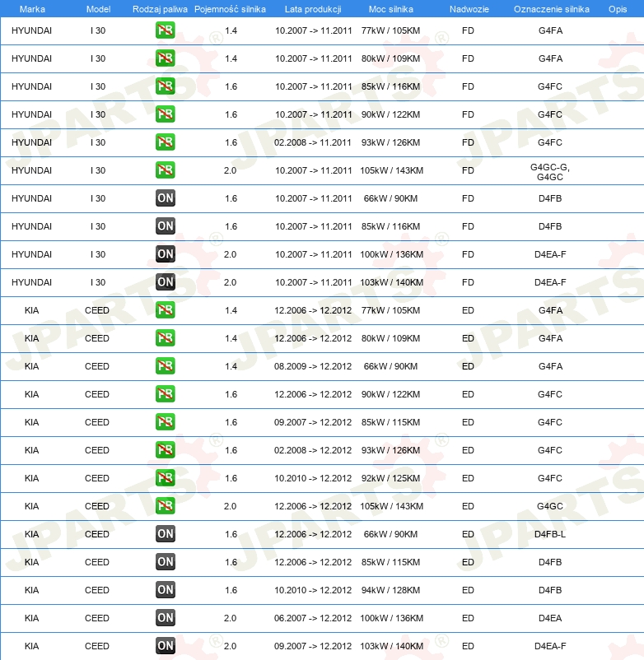Click the G4GC engine code in Kia row
Image resolution: width=644 pixels, height=660 pixels.
pyautogui.click(x=549, y=506)
